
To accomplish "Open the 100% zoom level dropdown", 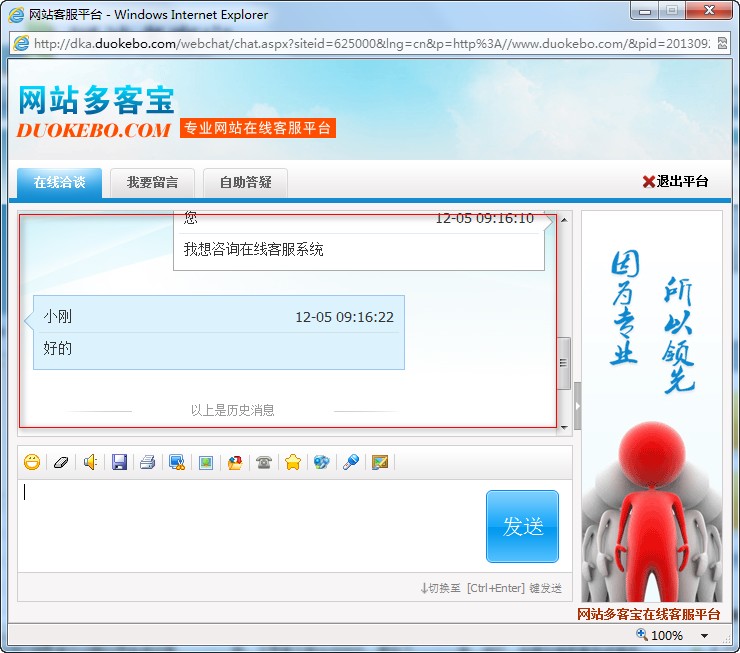I will (x=704, y=636).
